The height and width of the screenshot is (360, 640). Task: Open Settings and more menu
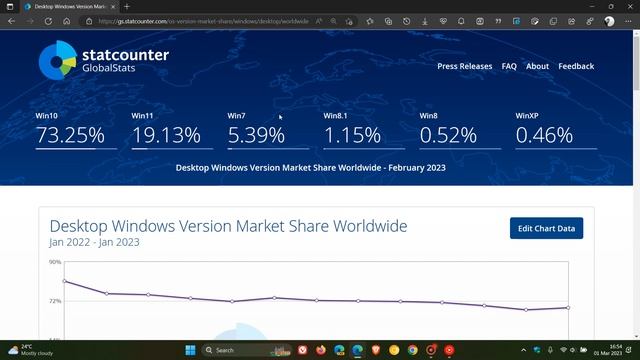pyautogui.click(x=628, y=21)
